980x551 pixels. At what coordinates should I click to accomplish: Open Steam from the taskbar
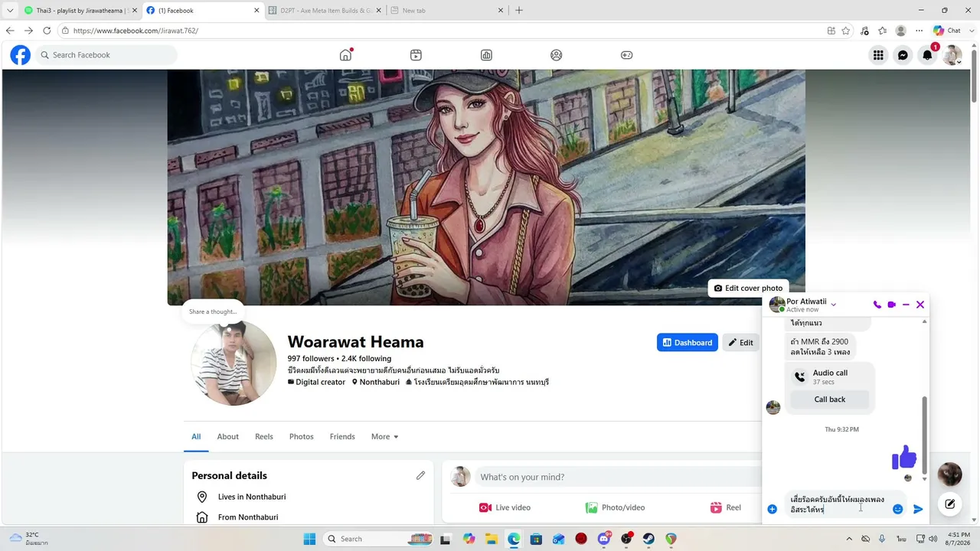[x=648, y=539]
